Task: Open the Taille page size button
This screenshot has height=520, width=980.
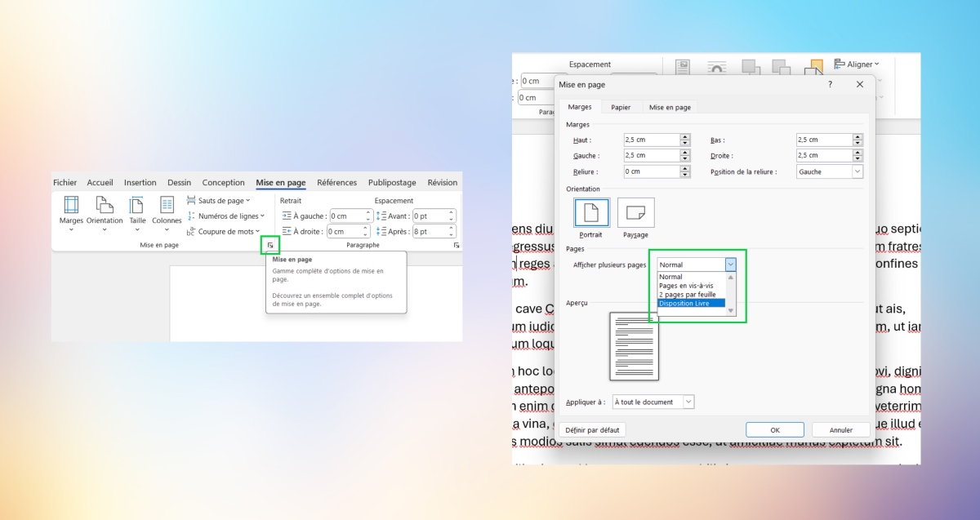Action: point(137,214)
